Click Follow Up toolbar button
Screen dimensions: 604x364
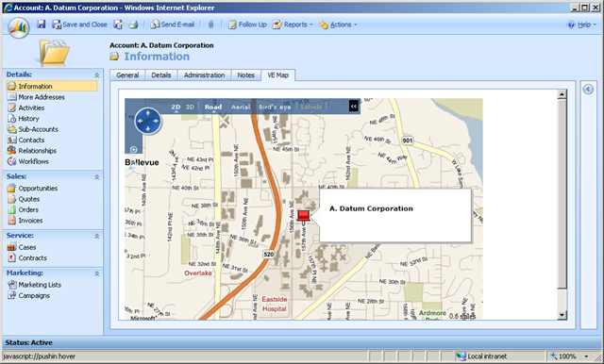(x=247, y=25)
